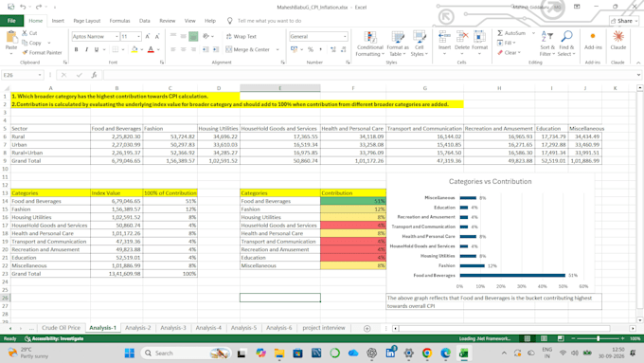The width and height of the screenshot is (644, 363).
Task: Click the Undo arrow icon
Action: (x=23, y=7)
